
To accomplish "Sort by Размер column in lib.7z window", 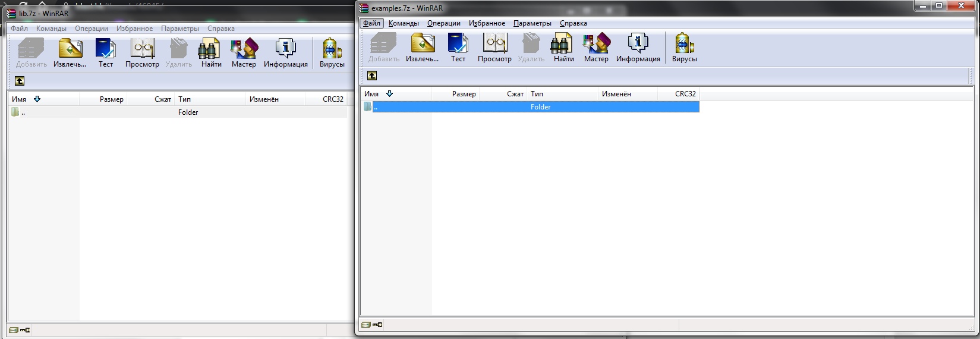I will pyautogui.click(x=103, y=99).
